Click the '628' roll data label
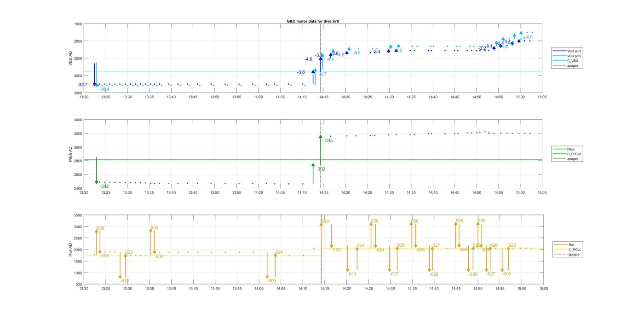The image size is (644, 319). click(401, 245)
